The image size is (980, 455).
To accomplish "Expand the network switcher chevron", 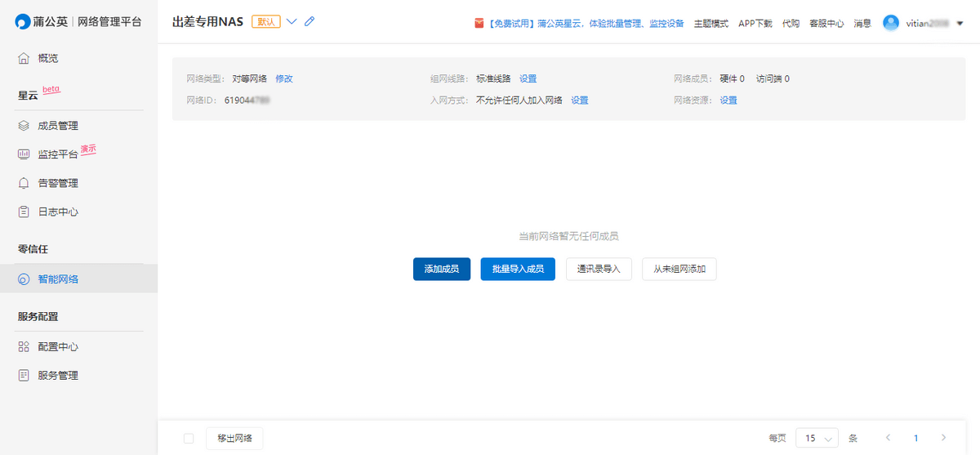I will pyautogui.click(x=292, y=22).
